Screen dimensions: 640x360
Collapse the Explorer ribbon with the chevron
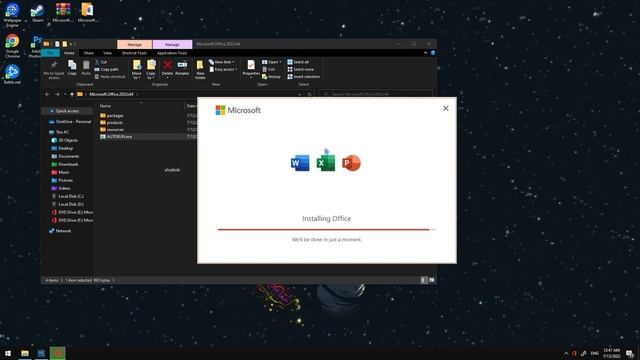point(425,53)
